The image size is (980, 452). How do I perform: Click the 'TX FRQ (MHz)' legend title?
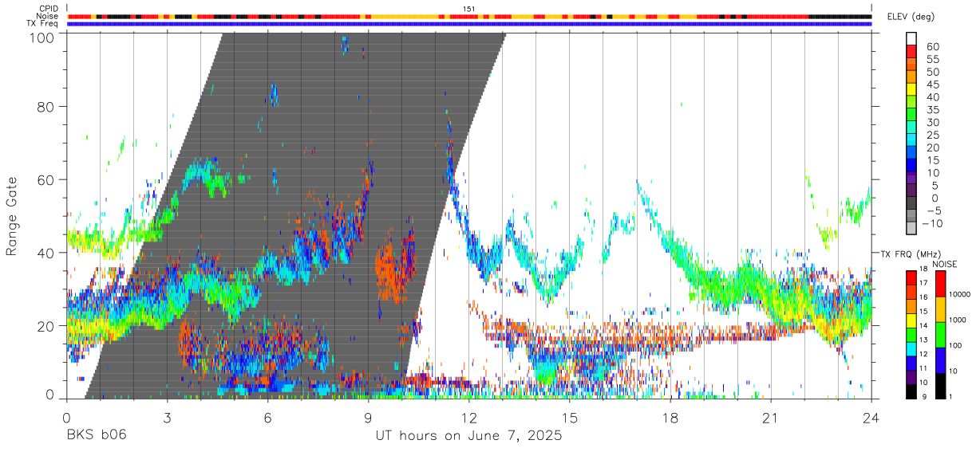point(911,254)
